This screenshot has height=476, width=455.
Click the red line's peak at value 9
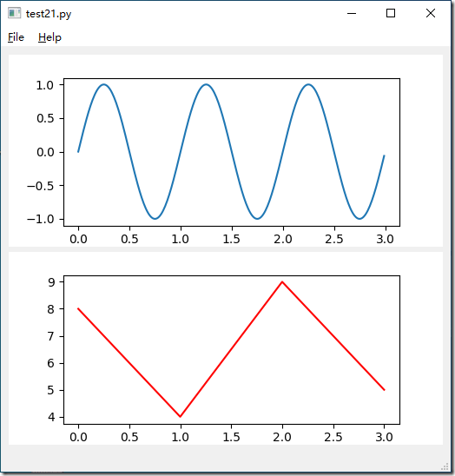click(282, 282)
